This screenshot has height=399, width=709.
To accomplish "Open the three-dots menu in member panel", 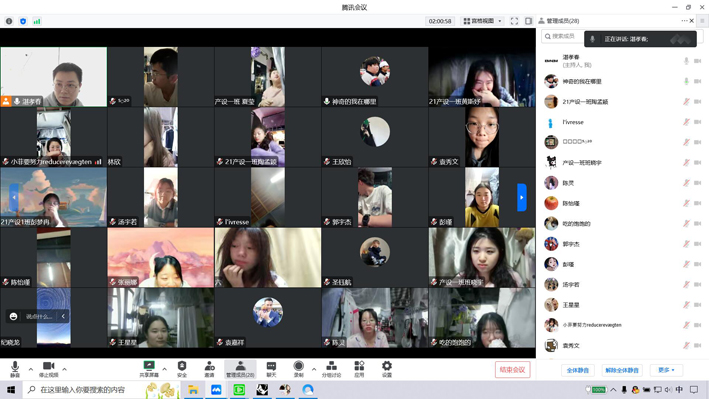I will (x=684, y=21).
